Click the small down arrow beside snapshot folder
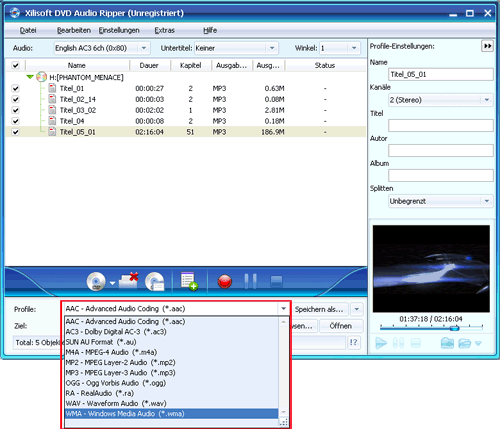Image resolution: width=500 pixels, height=429 pixels. pyautogui.click(x=478, y=343)
